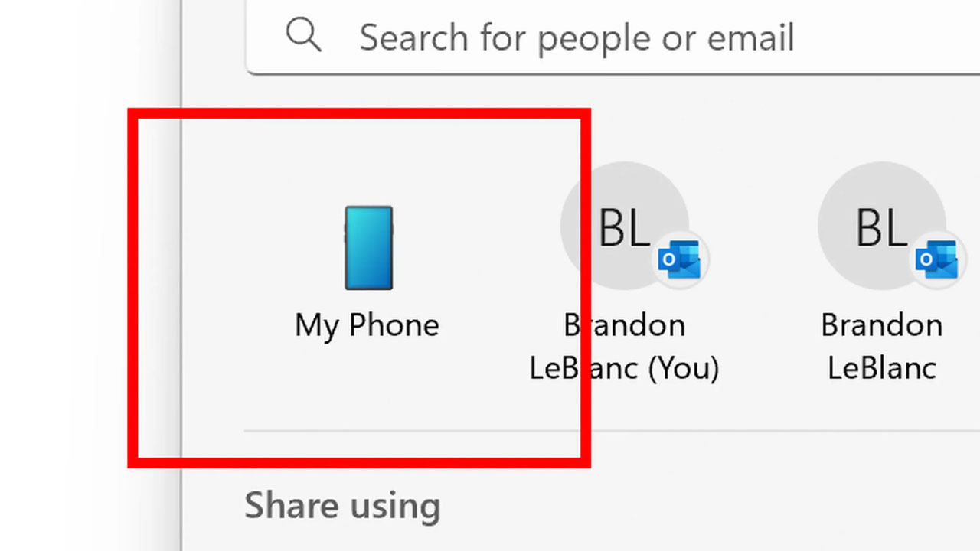
Task: Select the rightmost Brandon LeBlanc name label
Action: tap(882, 347)
